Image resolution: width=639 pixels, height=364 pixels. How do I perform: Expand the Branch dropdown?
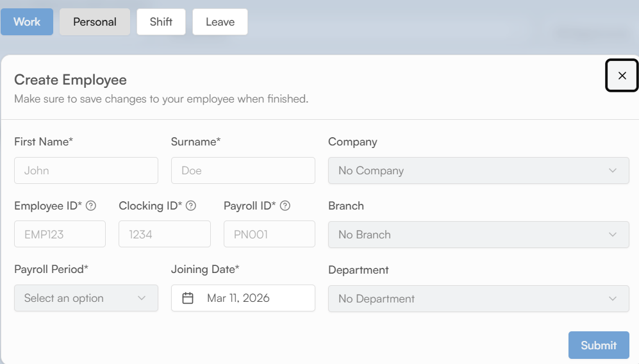tap(478, 235)
